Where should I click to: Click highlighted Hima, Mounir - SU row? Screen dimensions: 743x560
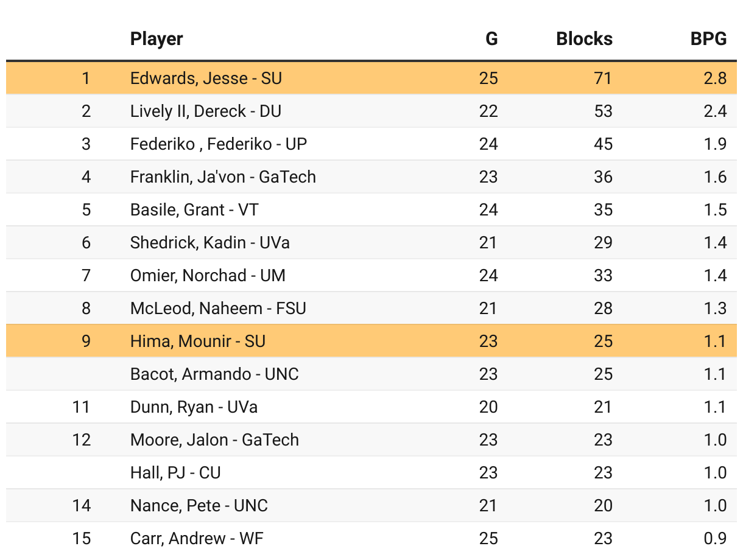198,341
